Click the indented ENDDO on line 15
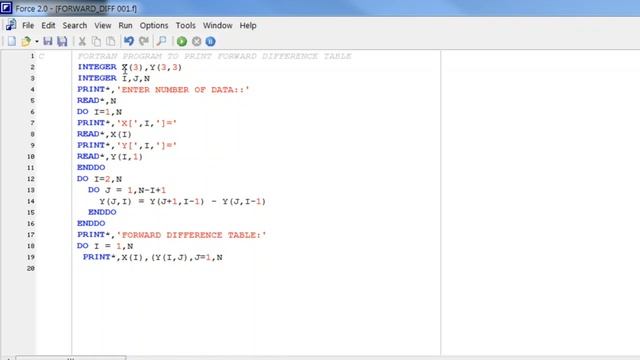This screenshot has height=360, width=640. 102,212
